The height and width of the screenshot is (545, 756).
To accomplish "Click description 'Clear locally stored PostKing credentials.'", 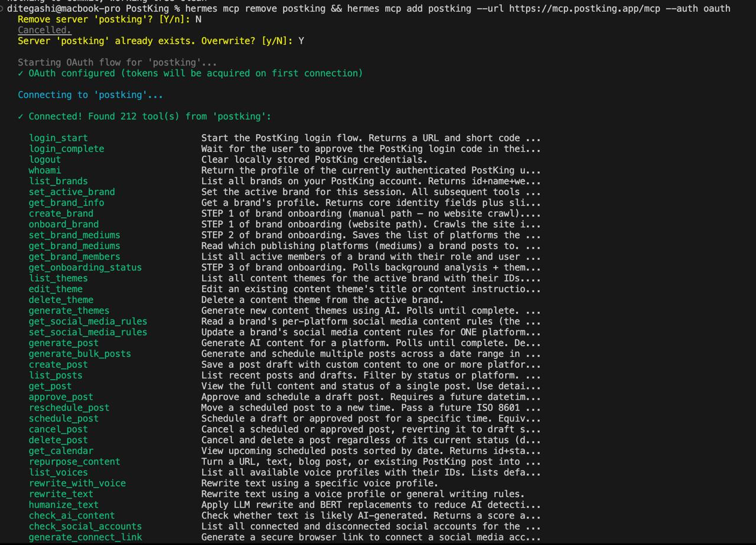I will coord(314,159).
